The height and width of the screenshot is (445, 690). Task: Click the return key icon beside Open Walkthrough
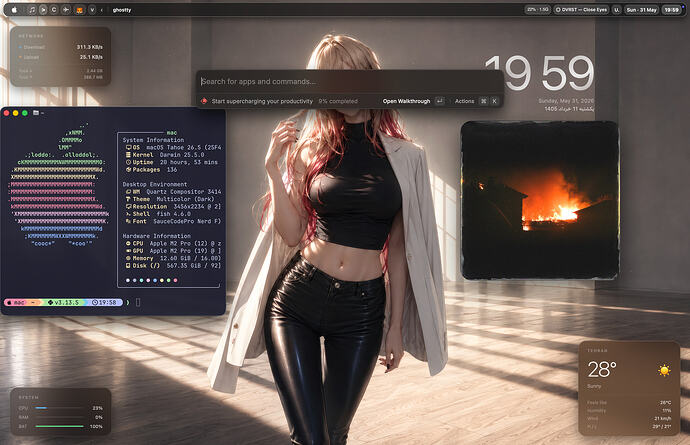pyautogui.click(x=440, y=101)
